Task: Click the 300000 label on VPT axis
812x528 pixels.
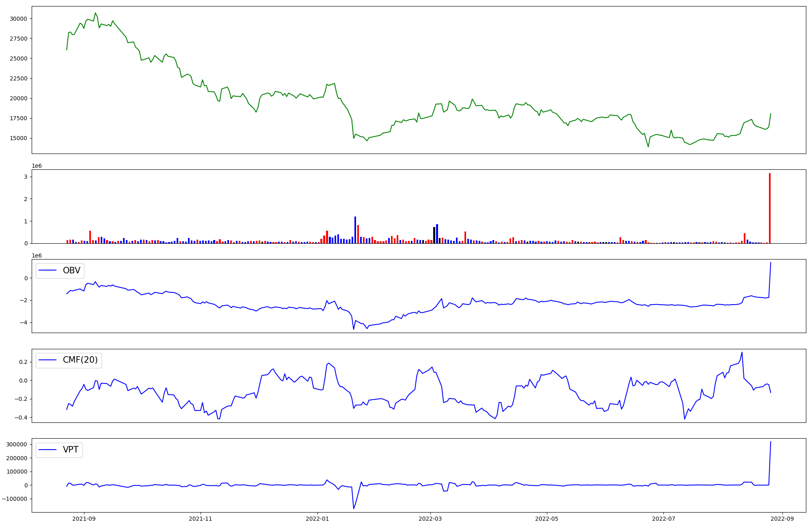Action: tap(17, 444)
